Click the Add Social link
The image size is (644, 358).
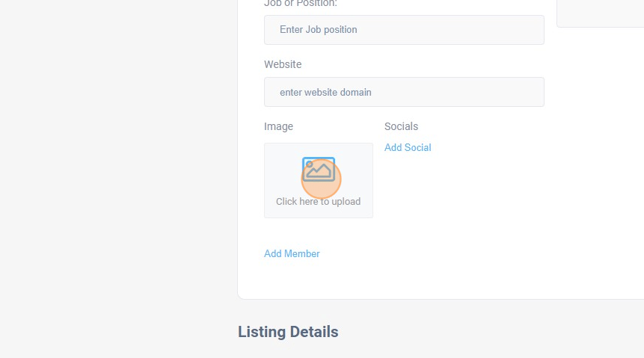408,147
